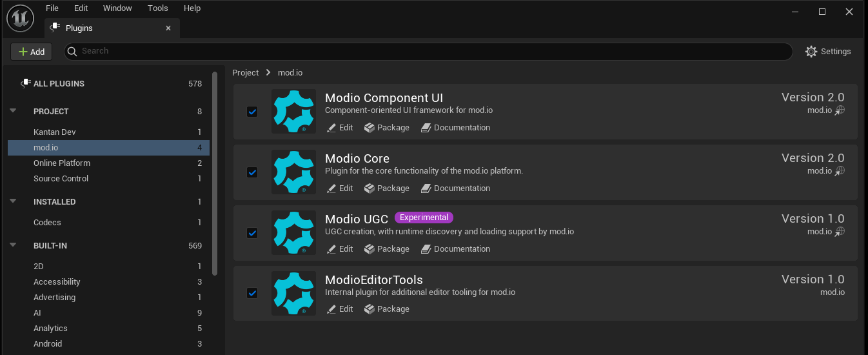868x355 pixels.
Task: Click mod.io in the breadcrumb
Action: [290, 73]
